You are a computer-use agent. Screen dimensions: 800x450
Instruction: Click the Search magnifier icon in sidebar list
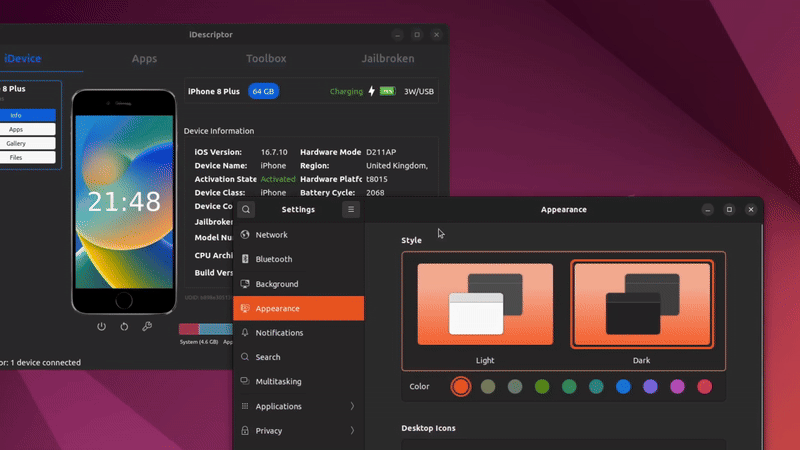[x=245, y=357]
